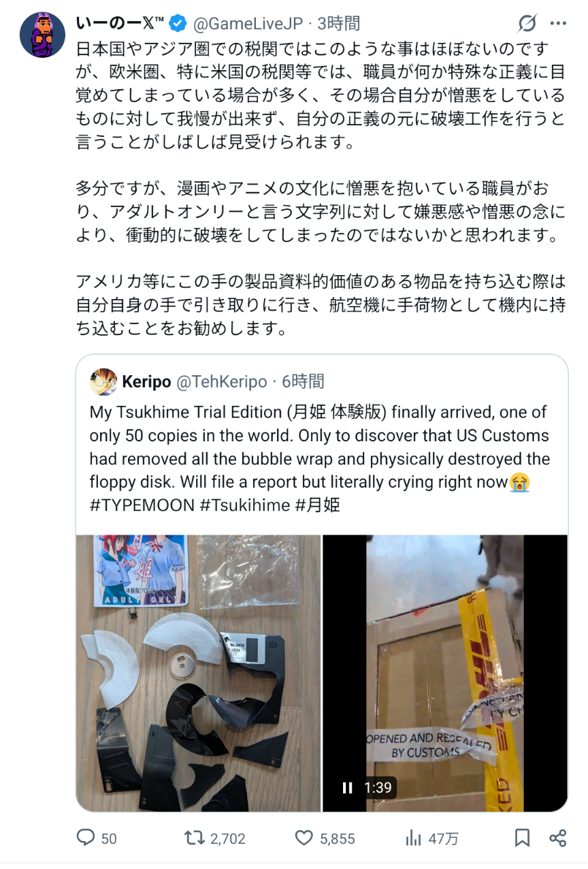Open the #月姫 hashtag
Image resolution: width=588 pixels, height=869 pixels.
pos(318,505)
